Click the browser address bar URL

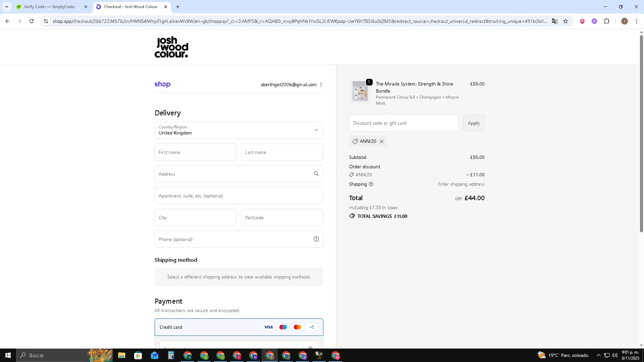click(x=299, y=21)
